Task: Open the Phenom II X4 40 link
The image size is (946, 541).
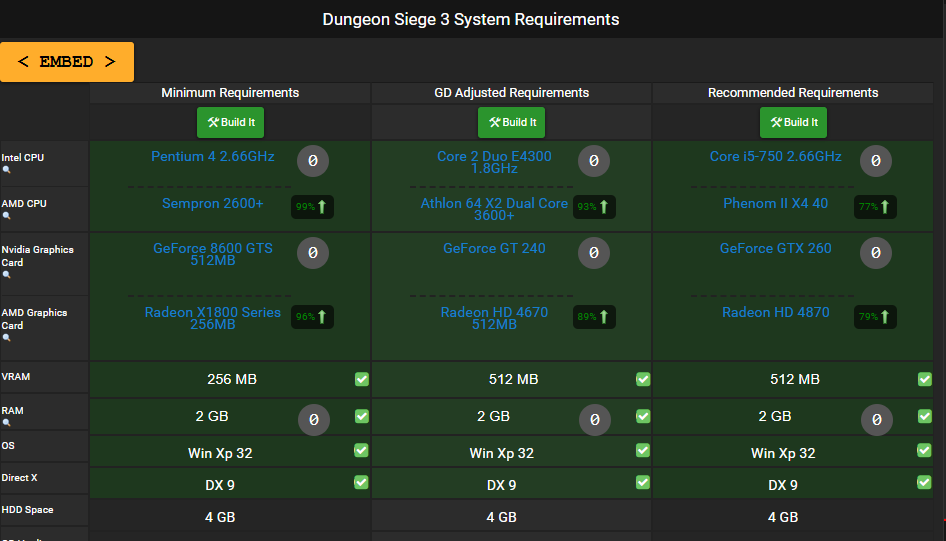Action: tap(775, 204)
